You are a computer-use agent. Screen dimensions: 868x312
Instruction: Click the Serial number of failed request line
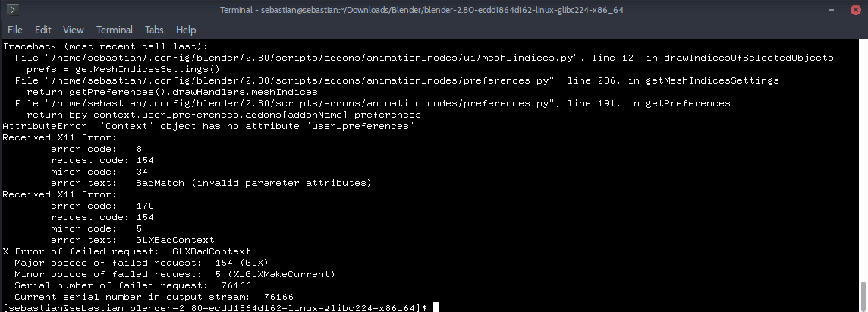132,285
